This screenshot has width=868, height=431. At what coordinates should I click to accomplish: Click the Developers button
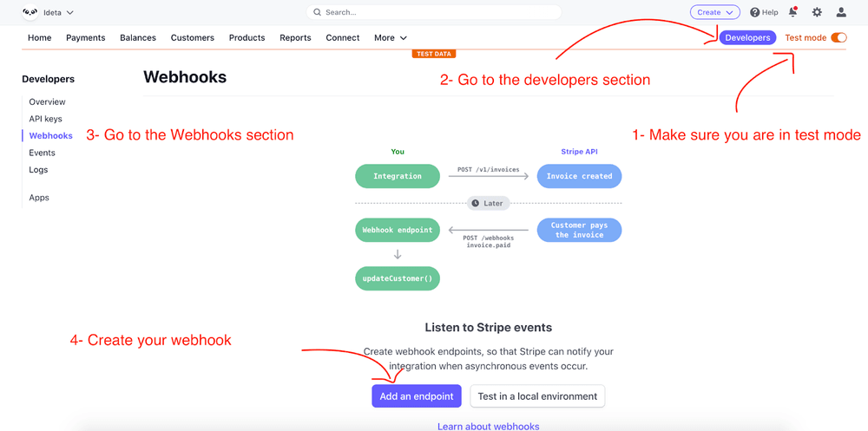[x=747, y=37]
